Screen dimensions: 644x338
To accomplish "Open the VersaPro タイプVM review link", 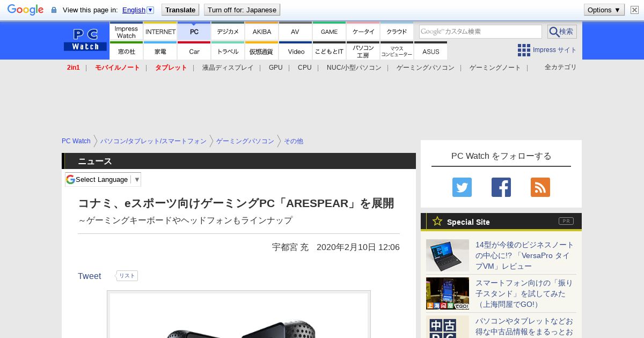I will coord(525,255).
